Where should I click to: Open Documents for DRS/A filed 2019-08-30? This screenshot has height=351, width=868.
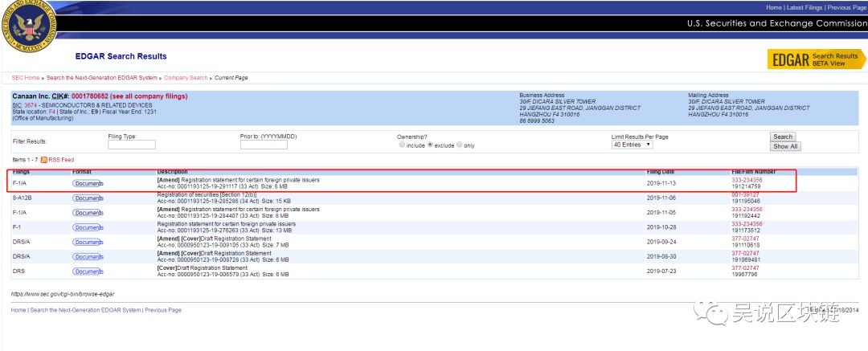88,257
